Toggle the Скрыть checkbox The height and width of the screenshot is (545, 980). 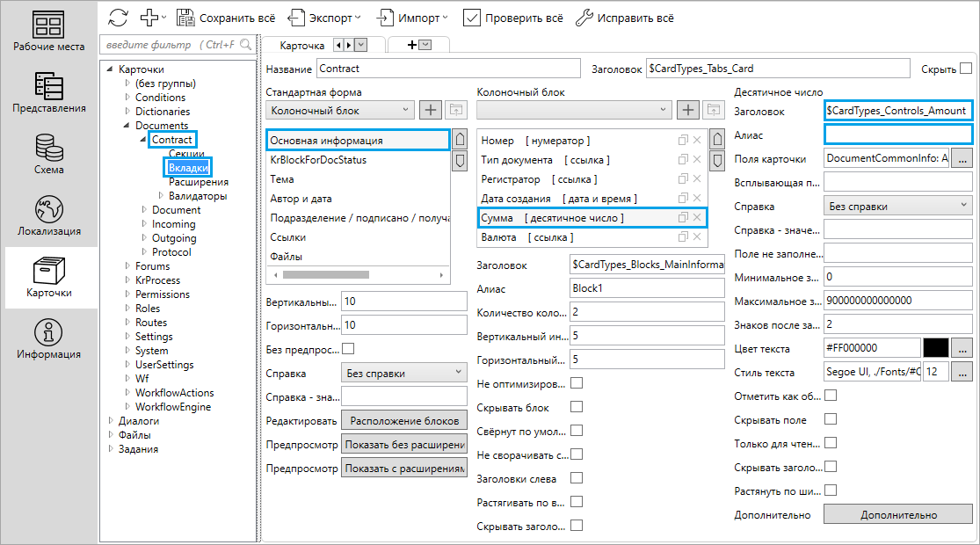pos(966,69)
